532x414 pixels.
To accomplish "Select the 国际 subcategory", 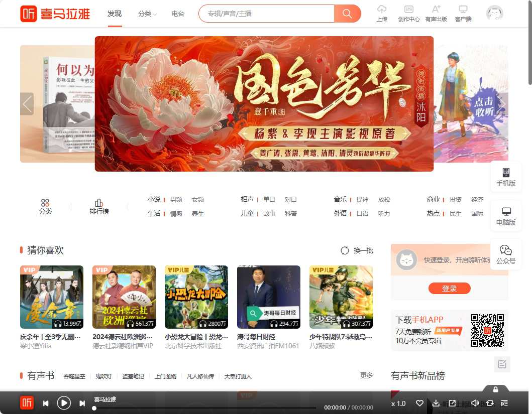I will coord(477,214).
